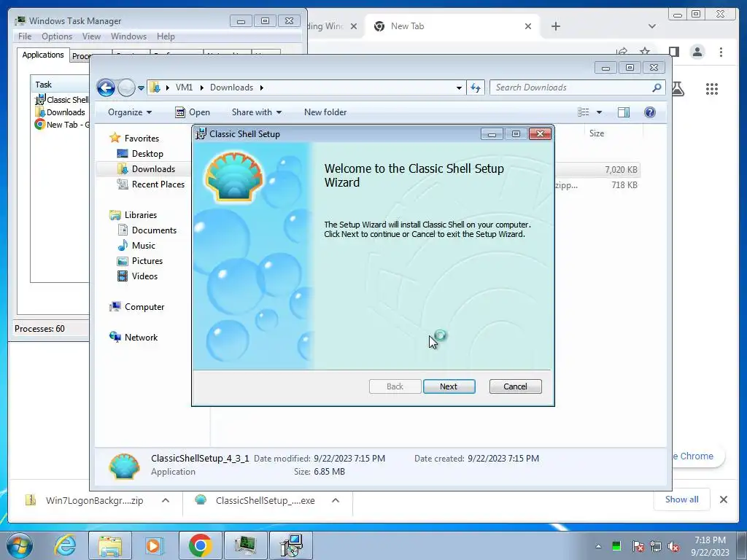
Task: Open recent locations dropdown beside navigation arrows
Action: 141,88
